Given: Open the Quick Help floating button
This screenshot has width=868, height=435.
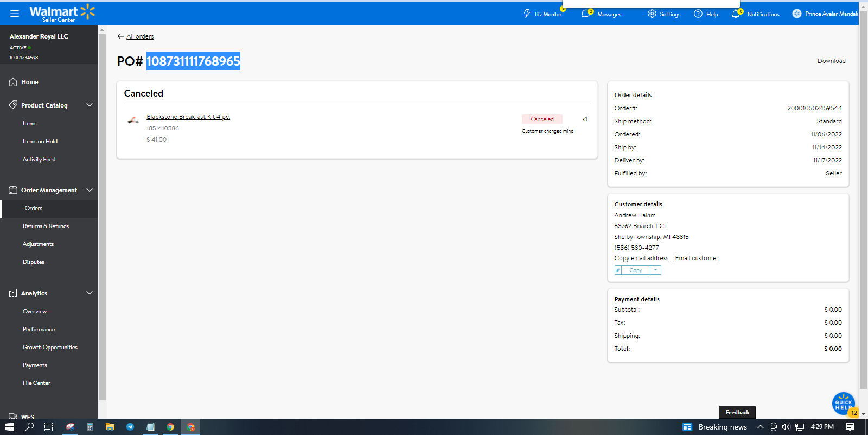Looking at the screenshot, I should point(844,404).
